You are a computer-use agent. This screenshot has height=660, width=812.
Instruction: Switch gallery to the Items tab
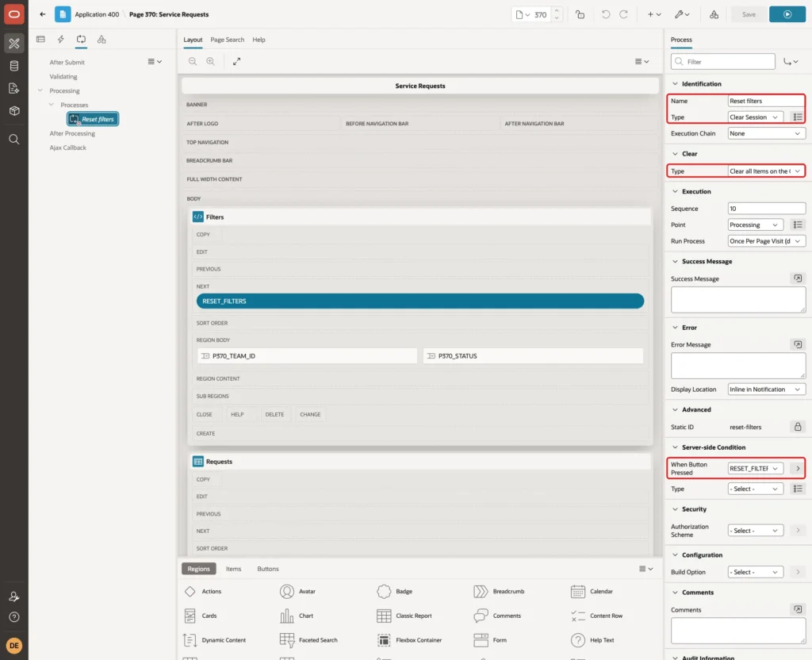pos(234,569)
